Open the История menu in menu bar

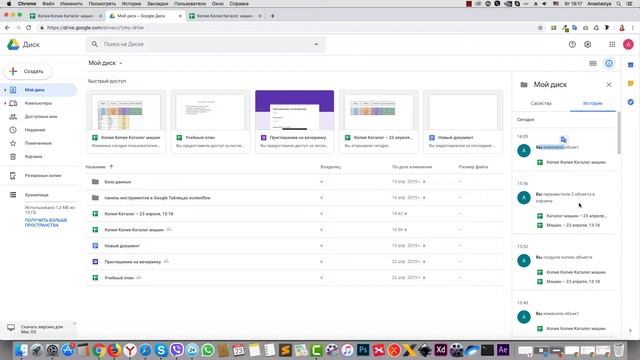(131, 4)
